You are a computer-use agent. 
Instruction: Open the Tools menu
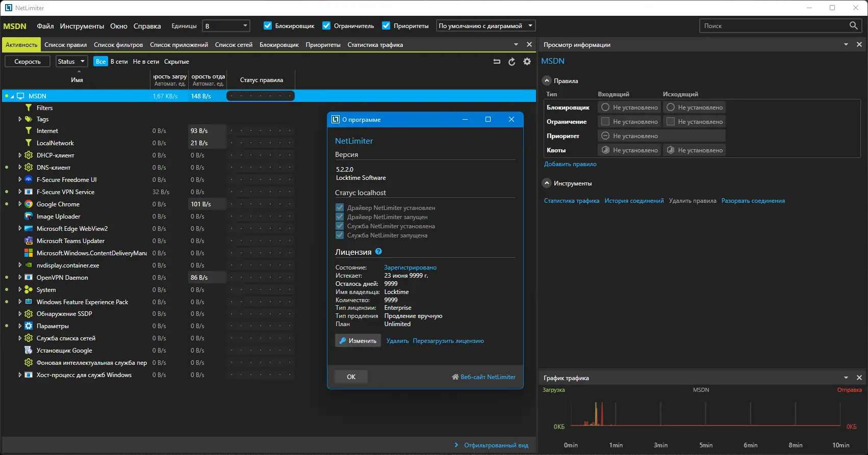pyautogui.click(x=82, y=26)
